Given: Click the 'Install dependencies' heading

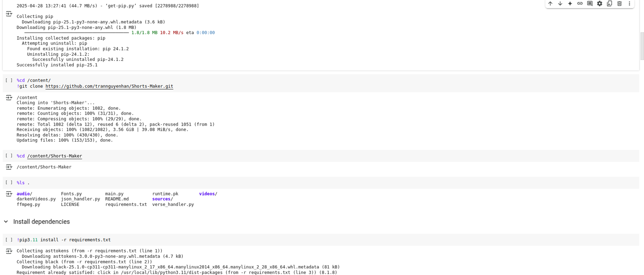Looking at the screenshot, I should [41, 222].
